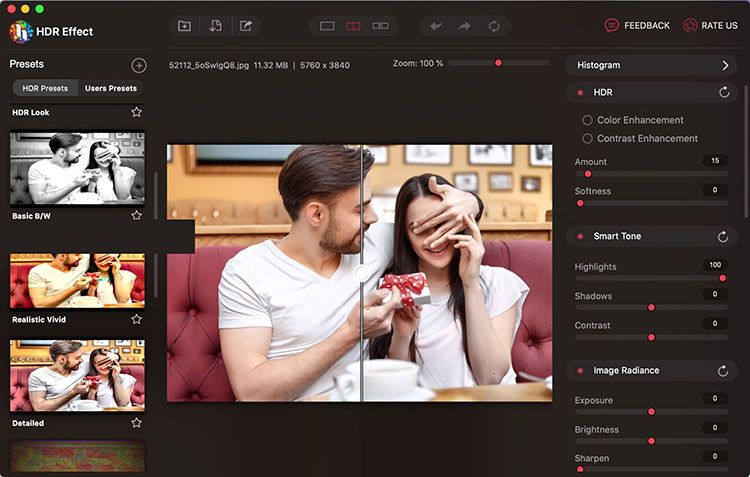The height and width of the screenshot is (477, 750).
Task: Click the Softness value field
Action: coord(715,190)
